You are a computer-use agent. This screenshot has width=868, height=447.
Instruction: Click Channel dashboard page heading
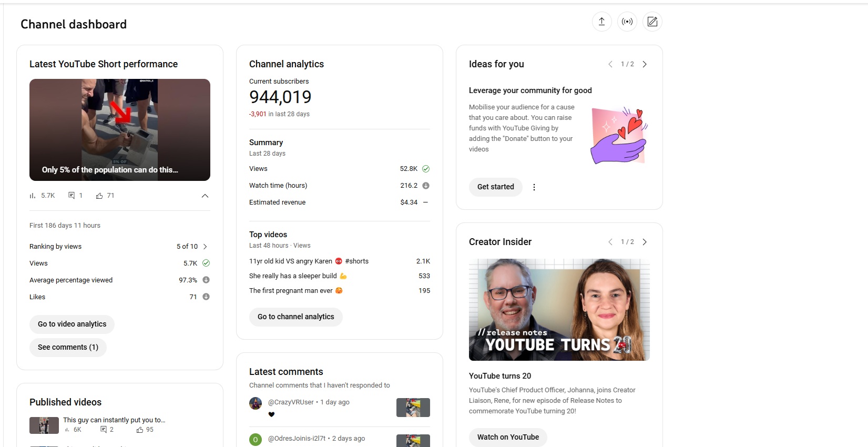coord(74,24)
